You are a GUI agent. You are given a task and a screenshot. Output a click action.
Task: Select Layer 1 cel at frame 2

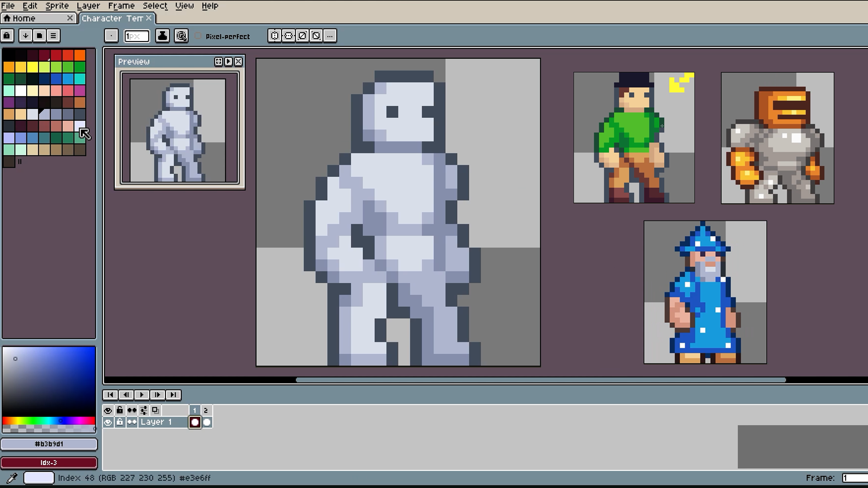pos(207,422)
